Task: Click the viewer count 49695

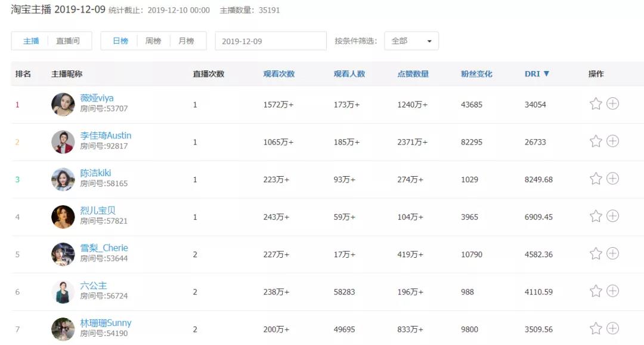Action: click(x=344, y=329)
